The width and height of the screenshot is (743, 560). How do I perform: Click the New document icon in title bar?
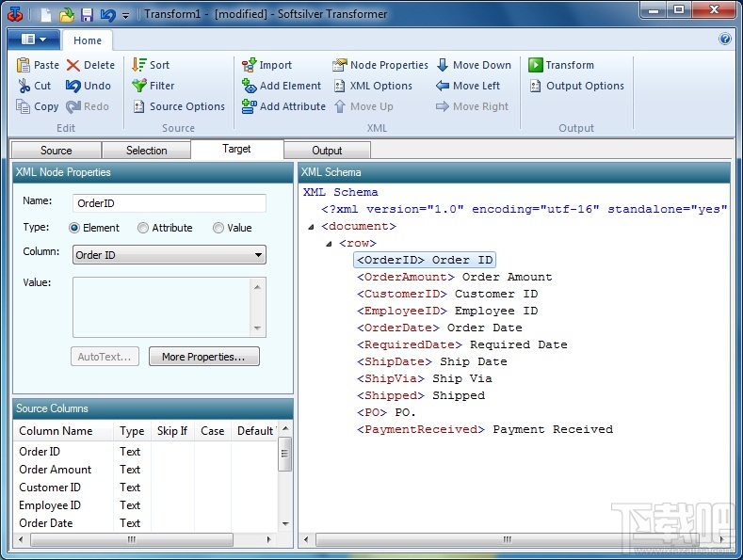pyautogui.click(x=46, y=15)
